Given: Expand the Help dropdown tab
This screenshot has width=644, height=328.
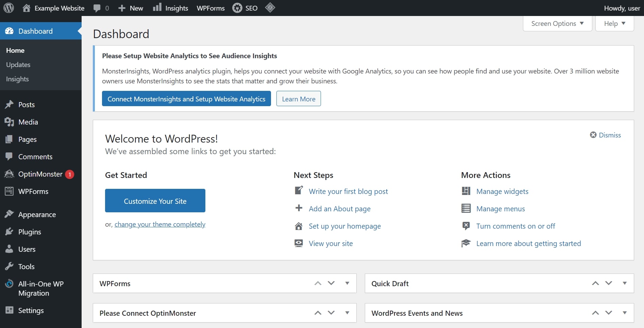Looking at the screenshot, I should 615,23.
